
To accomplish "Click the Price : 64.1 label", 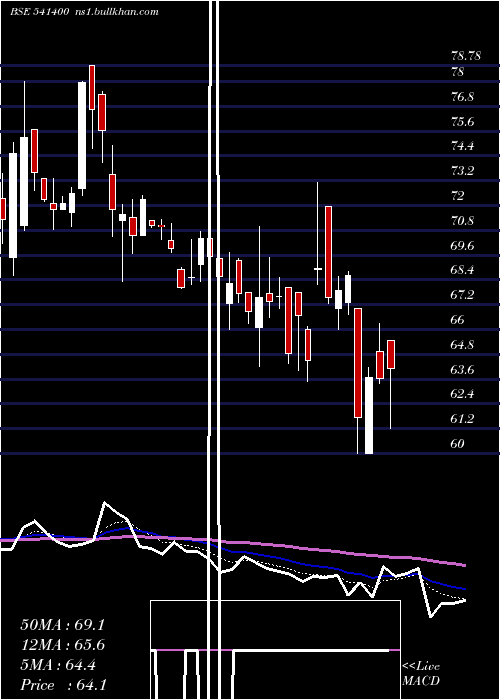I will click(x=63, y=685).
